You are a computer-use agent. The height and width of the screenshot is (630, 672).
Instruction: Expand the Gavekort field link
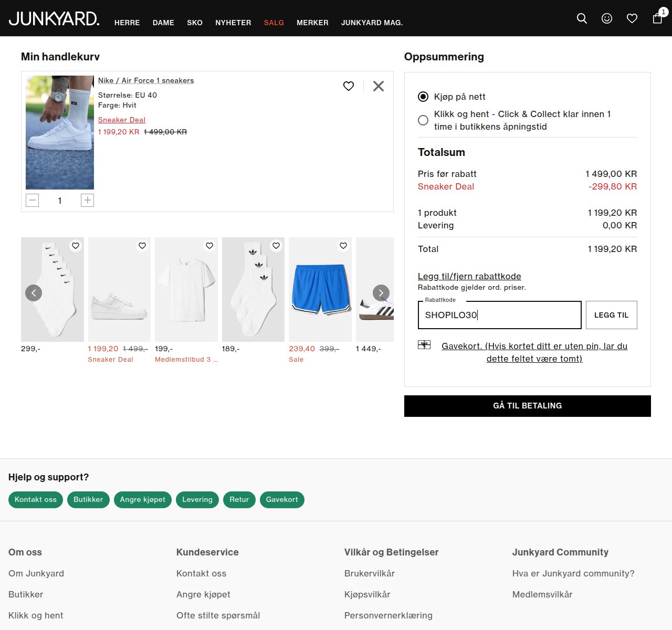pos(534,352)
